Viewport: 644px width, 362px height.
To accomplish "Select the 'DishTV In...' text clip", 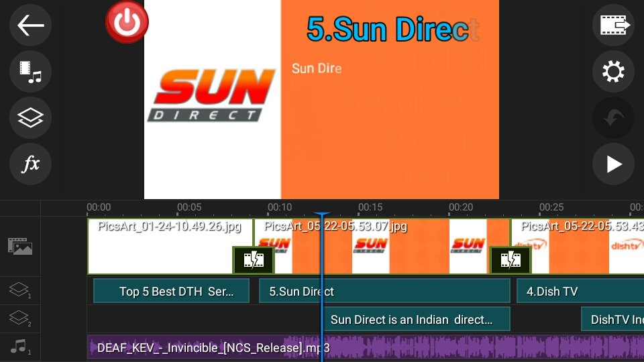I will (x=612, y=319).
